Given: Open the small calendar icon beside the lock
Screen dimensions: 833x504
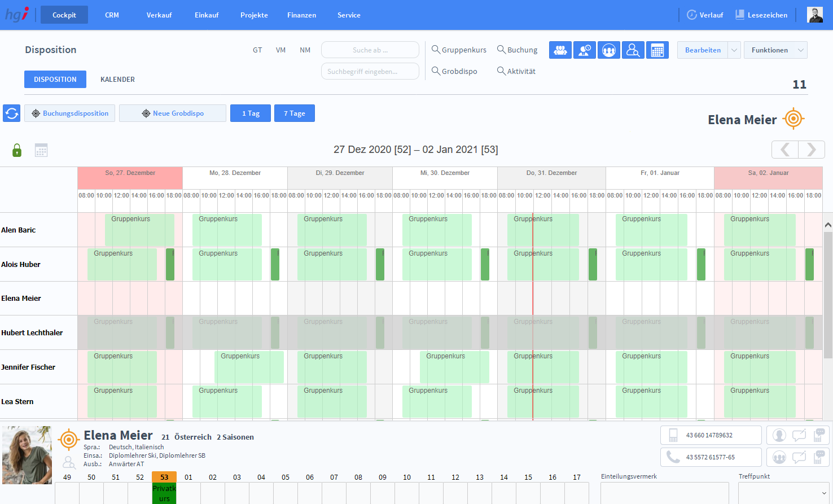Looking at the screenshot, I should pos(41,150).
